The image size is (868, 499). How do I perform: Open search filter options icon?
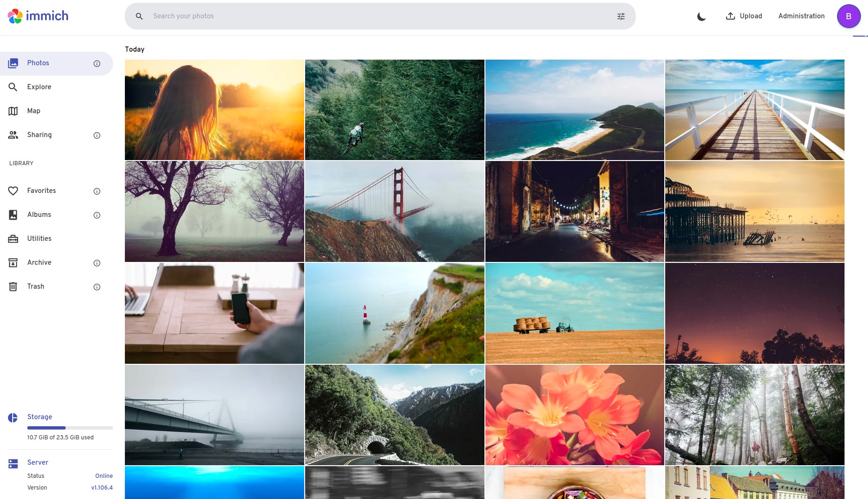[621, 16]
